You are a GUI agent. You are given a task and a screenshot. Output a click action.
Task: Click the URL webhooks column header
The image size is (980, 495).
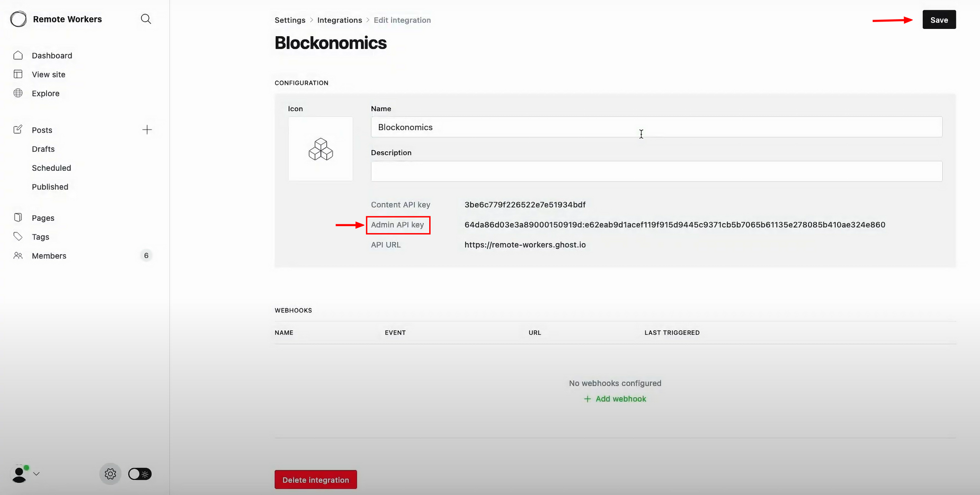click(535, 332)
